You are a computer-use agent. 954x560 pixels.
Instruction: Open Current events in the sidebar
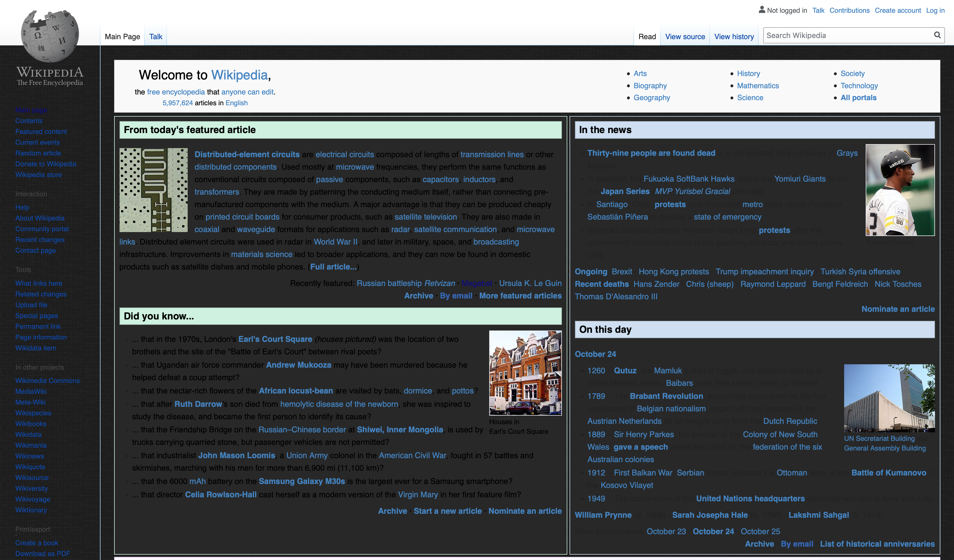coord(37,142)
